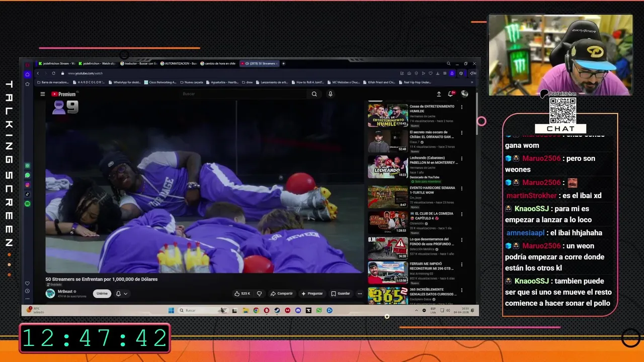Click the YouTube Premium logo
This screenshot has height=362, width=644.
pos(64,94)
